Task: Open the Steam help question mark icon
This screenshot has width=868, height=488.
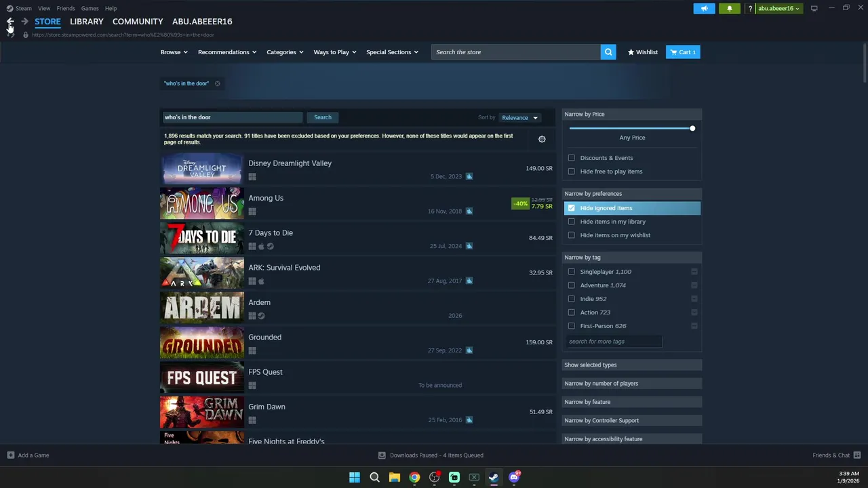Action: pyautogui.click(x=750, y=8)
